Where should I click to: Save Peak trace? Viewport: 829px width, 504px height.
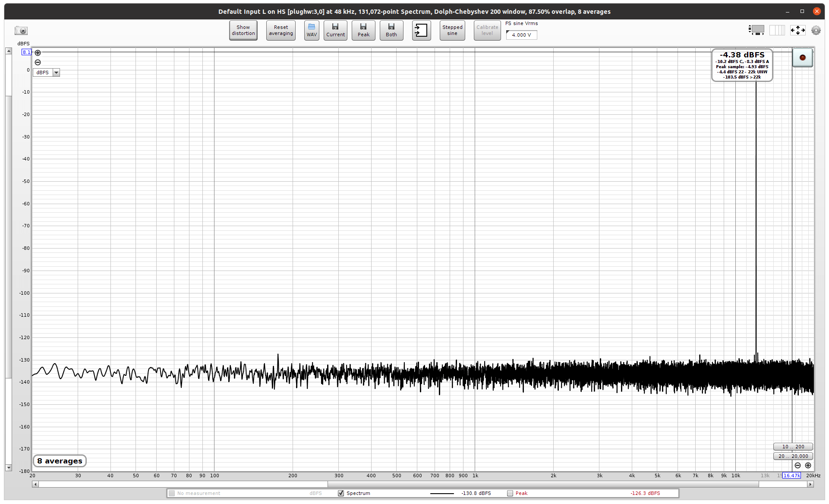click(363, 30)
